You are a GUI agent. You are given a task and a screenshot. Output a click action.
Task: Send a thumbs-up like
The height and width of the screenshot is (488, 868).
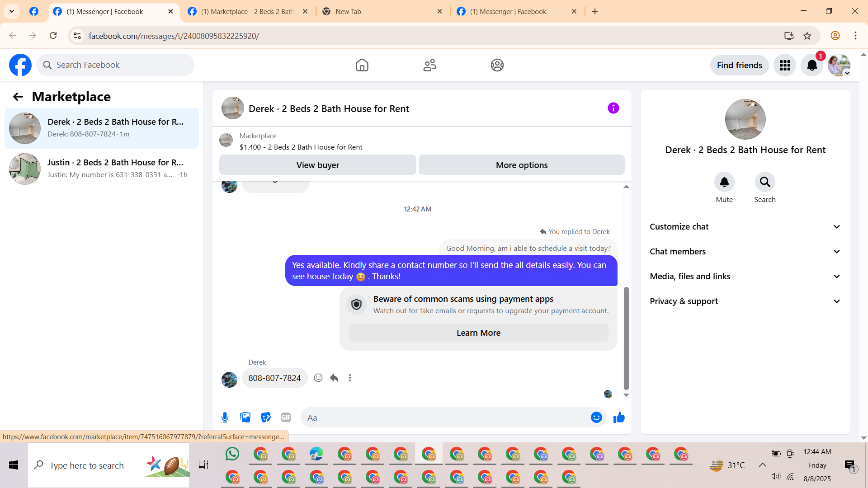[619, 418]
